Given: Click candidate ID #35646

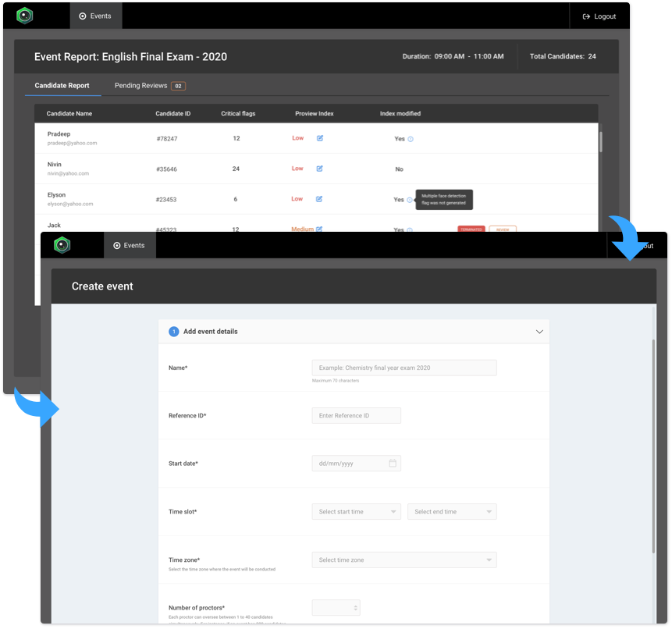Looking at the screenshot, I should pyautogui.click(x=167, y=169).
